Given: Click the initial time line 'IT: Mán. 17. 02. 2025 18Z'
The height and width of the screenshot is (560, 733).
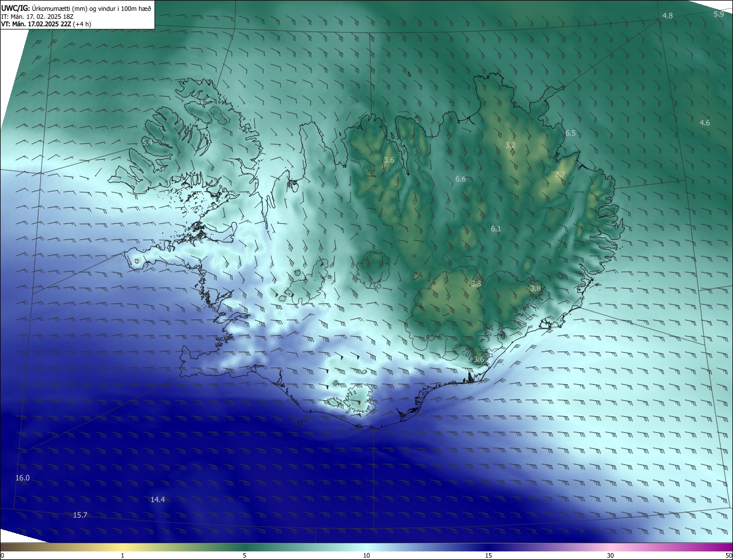Looking at the screenshot, I should [x=38, y=16].
